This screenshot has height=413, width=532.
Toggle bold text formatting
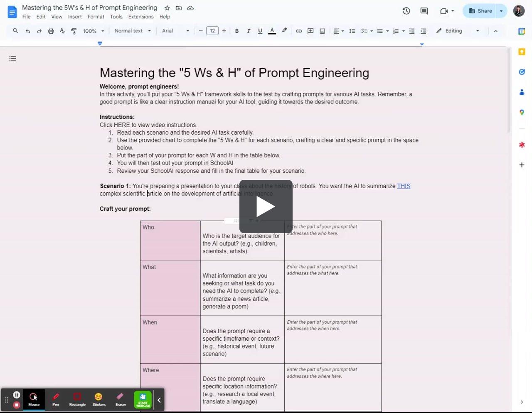[237, 31]
